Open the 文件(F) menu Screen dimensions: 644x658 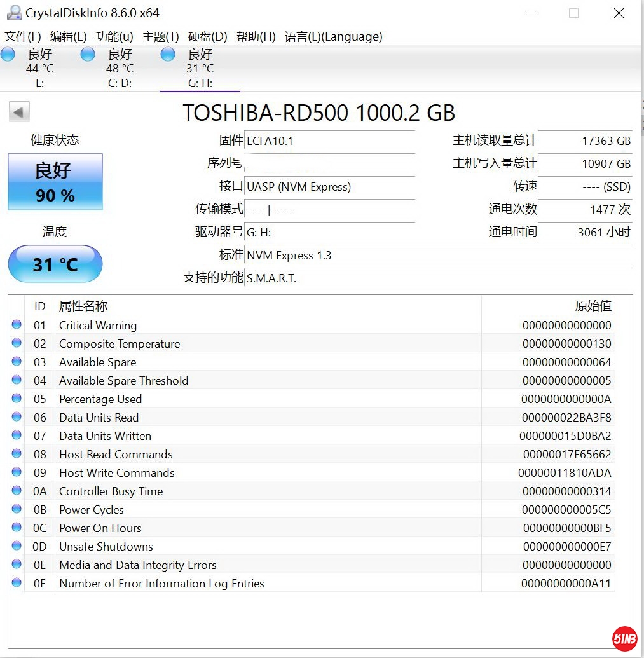tap(23, 37)
